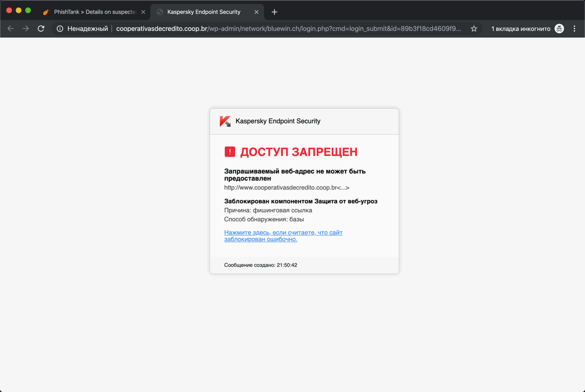Switch to the PhishTank Details tab
Screen dimensions: 585x392
click(x=94, y=12)
